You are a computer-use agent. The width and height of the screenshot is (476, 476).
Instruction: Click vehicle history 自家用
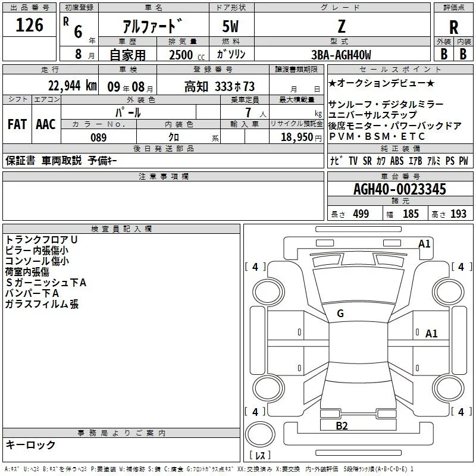click(127, 55)
